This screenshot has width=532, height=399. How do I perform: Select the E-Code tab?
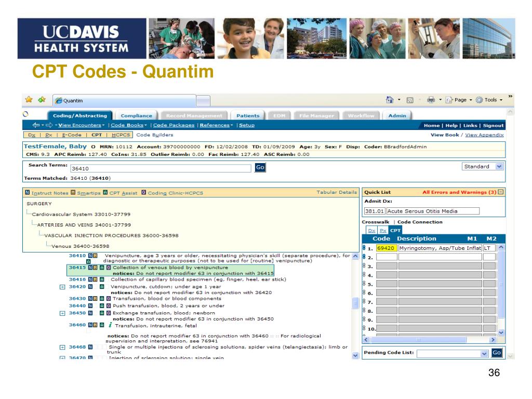coord(72,135)
